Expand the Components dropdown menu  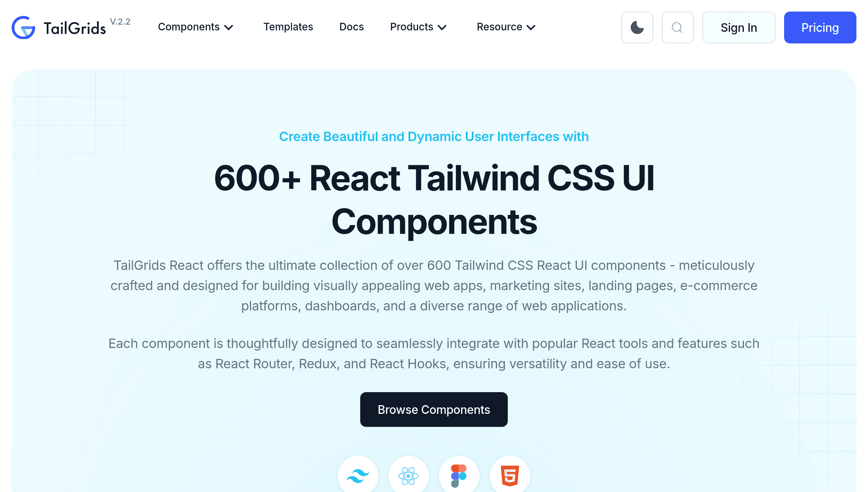(196, 27)
